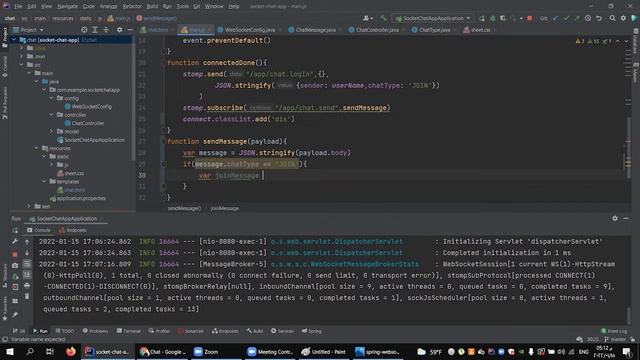
Task: Click Select Opened File target icon in Project panel
Action: pos(84,30)
